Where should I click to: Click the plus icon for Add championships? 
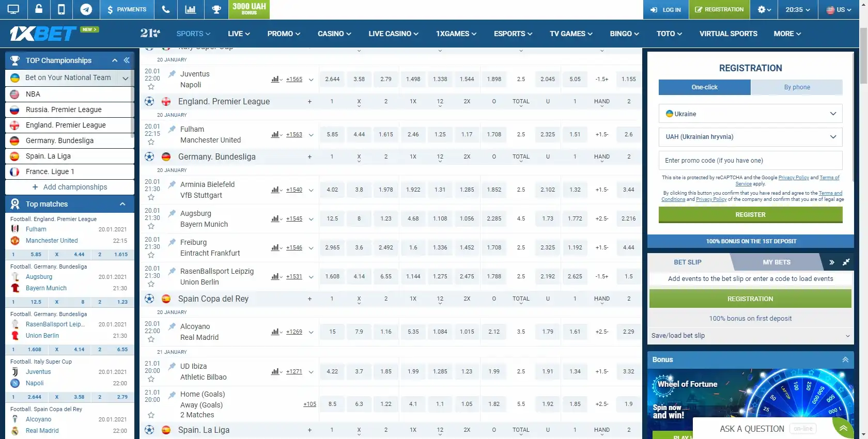coord(35,187)
